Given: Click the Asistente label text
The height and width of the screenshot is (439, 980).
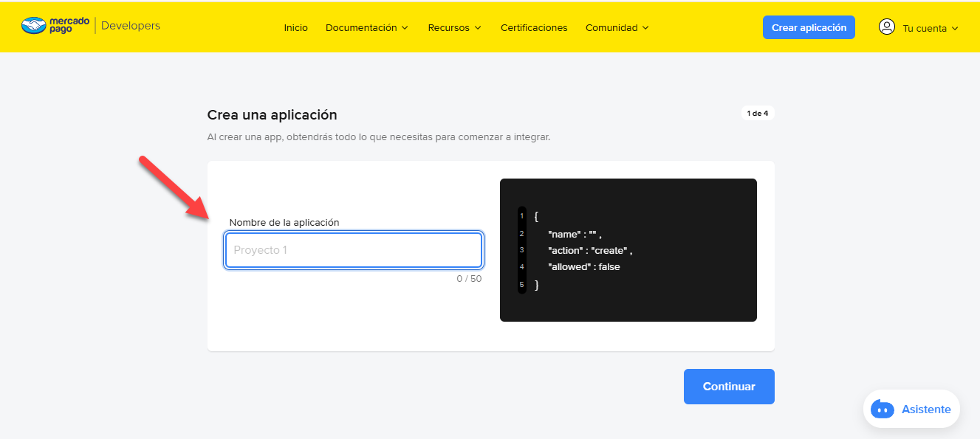Looking at the screenshot, I should [925, 409].
